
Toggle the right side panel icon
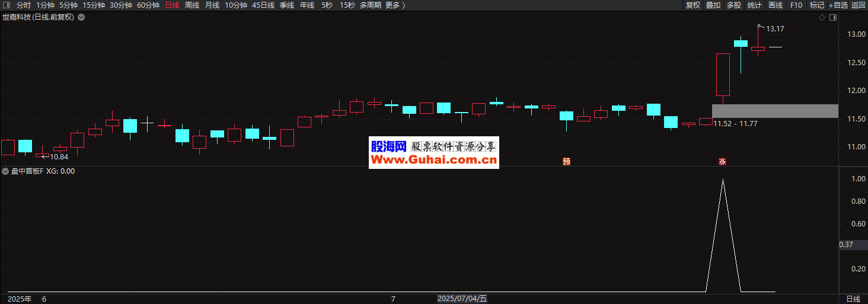833,17
